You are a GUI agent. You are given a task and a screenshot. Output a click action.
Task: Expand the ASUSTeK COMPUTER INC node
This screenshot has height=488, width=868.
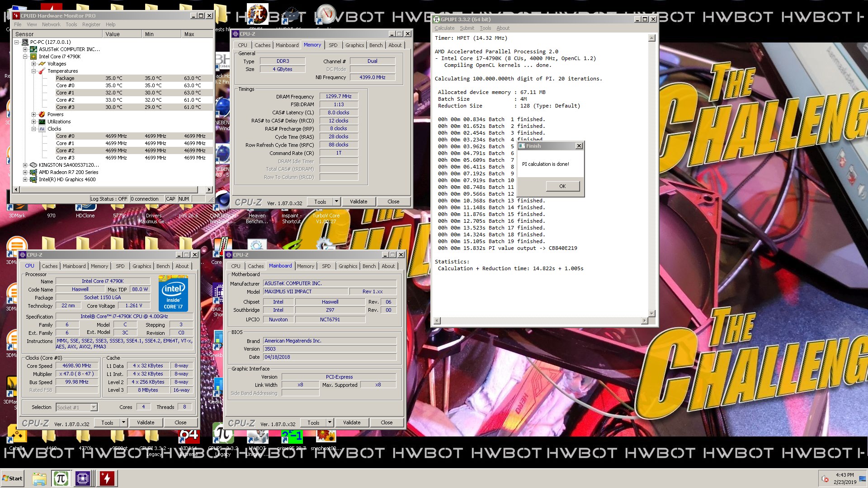click(25, 49)
